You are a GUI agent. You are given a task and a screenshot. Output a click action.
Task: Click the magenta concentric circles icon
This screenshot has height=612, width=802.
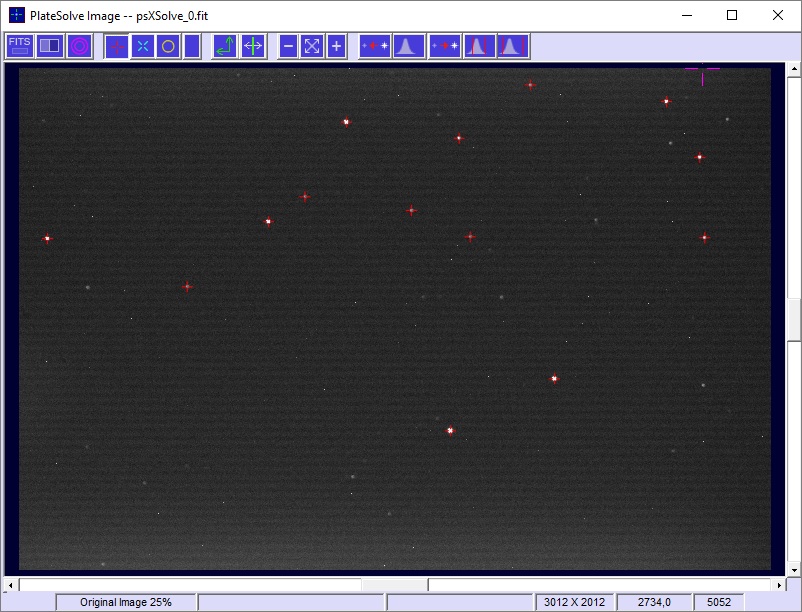(x=79, y=46)
